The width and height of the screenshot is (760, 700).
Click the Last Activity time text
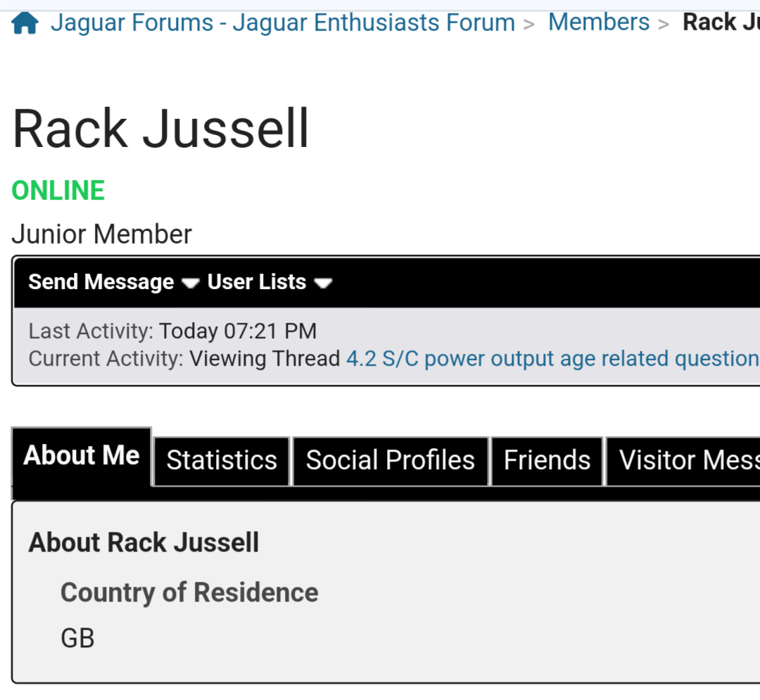pos(237,331)
